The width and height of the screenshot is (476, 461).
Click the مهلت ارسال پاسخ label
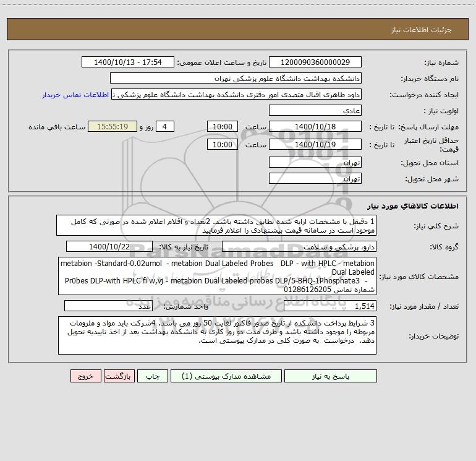[428, 127]
